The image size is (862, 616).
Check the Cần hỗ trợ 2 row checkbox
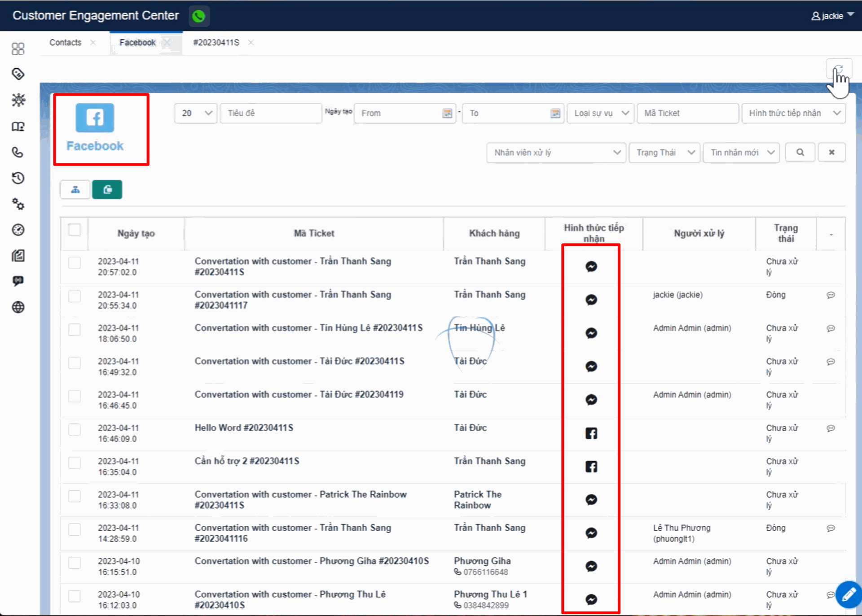click(75, 463)
